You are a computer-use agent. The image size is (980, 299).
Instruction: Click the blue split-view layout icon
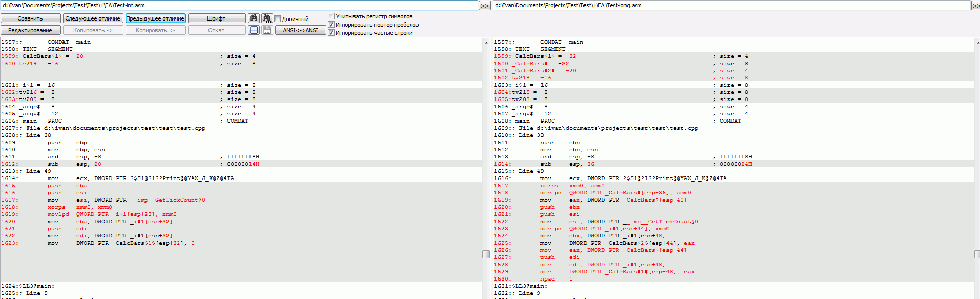pyautogui.click(x=254, y=30)
